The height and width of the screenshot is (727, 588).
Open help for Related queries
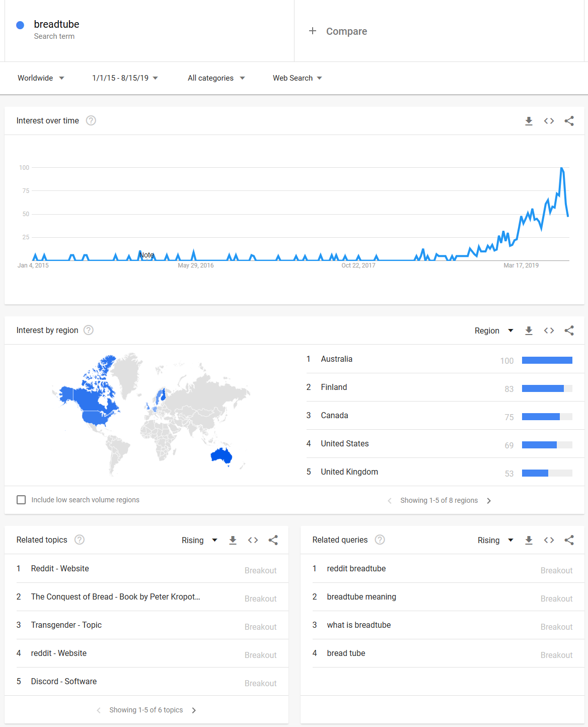[x=380, y=540]
